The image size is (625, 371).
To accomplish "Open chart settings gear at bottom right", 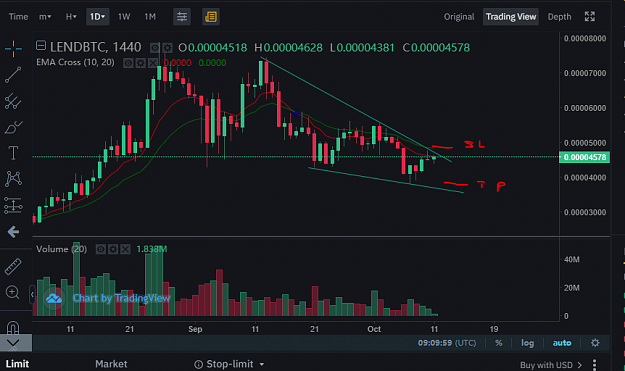I will (595, 343).
